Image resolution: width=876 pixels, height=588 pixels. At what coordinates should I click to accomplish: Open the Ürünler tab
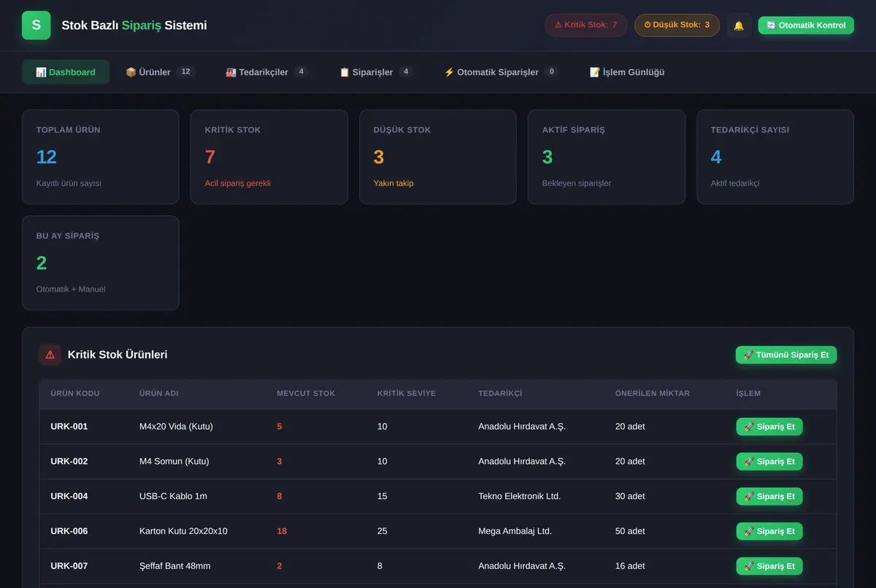pyautogui.click(x=160, y=72)
